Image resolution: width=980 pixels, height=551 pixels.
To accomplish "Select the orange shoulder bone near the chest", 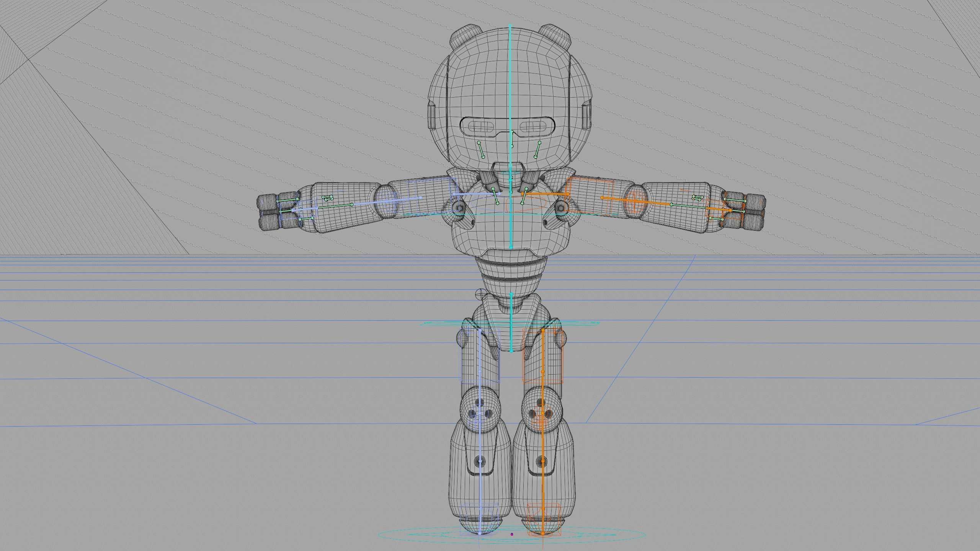I will tap(546, 194).
